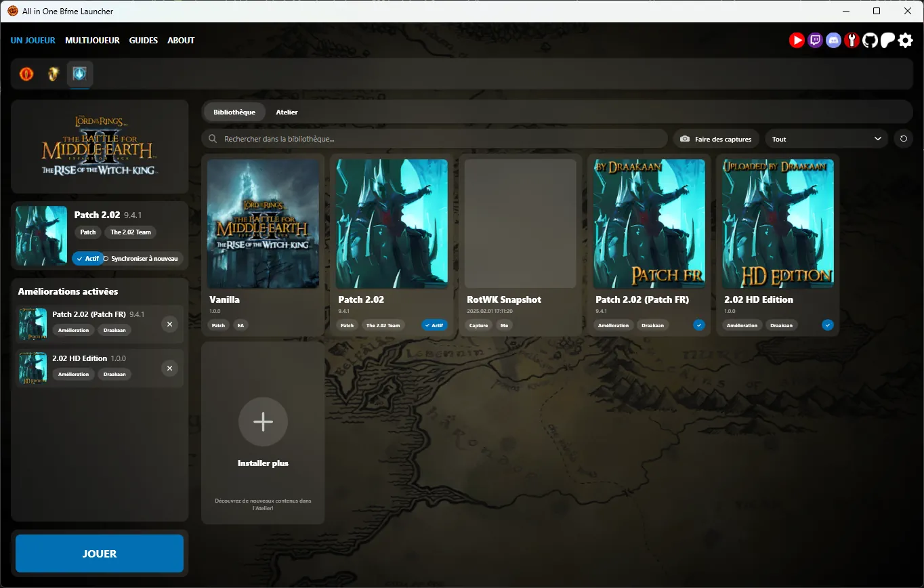Click Actif badge on Patch 2.02 library card

tap(434, 325)
